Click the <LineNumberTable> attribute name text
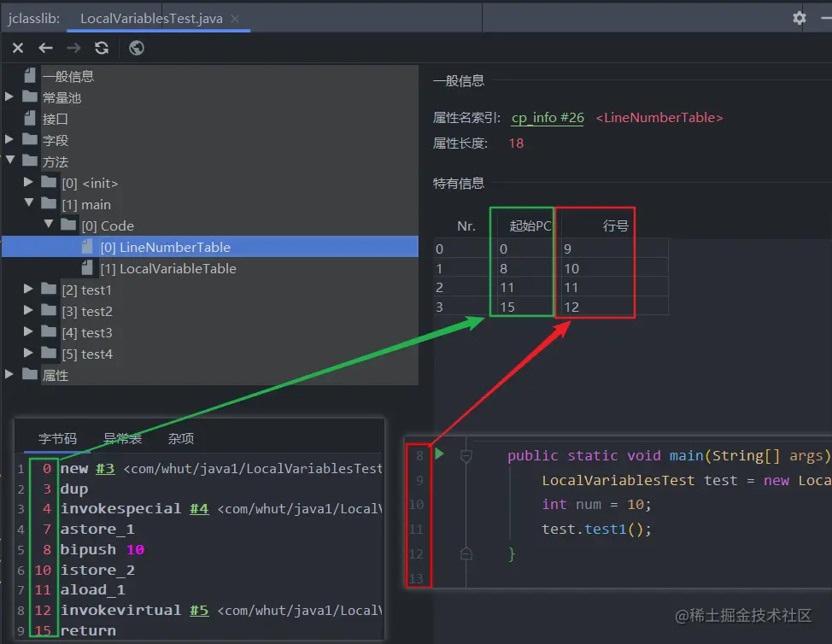 coord(659,118)
